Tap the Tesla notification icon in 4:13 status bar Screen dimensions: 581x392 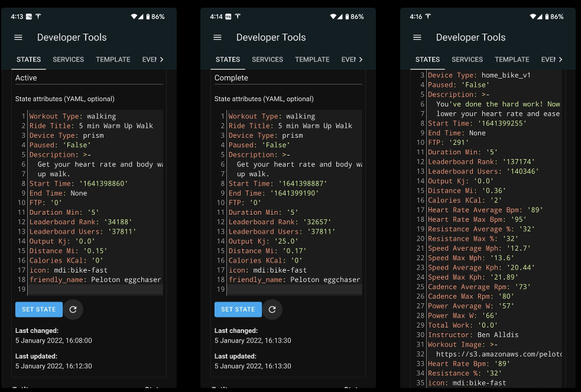(x=38, y=17)
